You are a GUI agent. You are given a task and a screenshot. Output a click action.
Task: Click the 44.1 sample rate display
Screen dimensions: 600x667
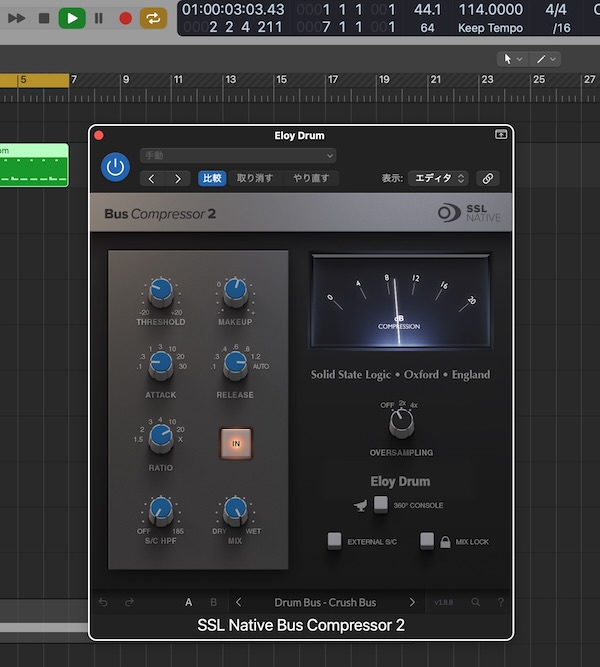point(428,9)
